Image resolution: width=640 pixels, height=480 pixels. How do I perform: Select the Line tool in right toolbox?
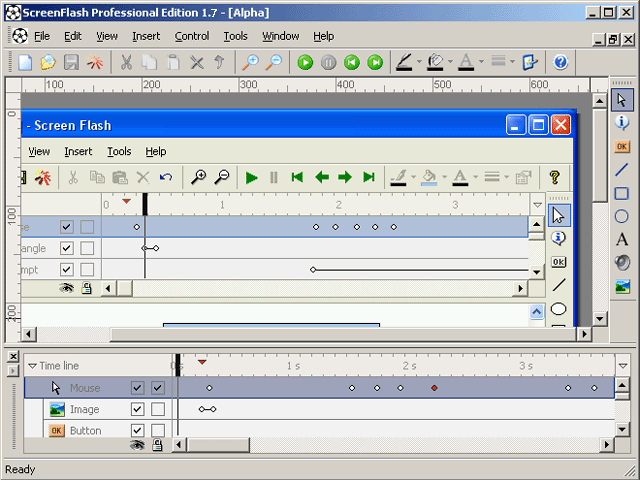622,169
